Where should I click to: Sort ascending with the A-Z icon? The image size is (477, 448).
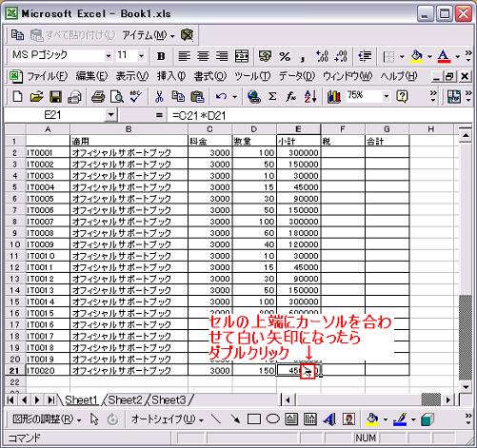click(x=310, y=96)
